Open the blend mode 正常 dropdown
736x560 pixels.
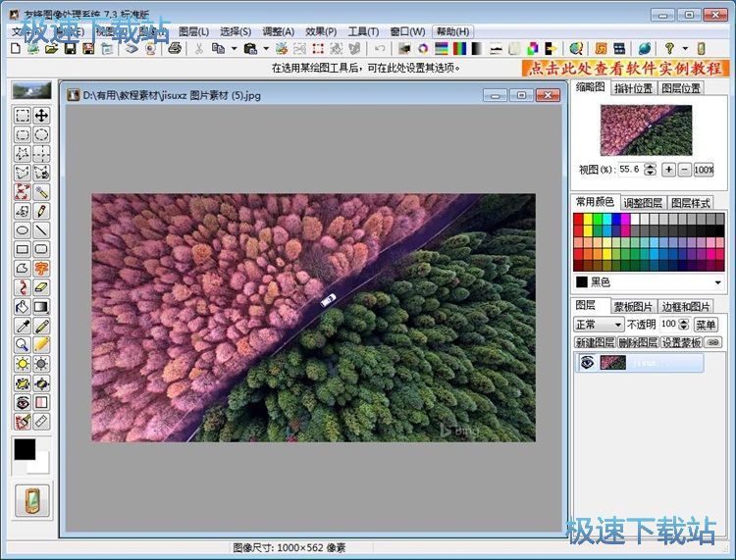coord(599,324)
